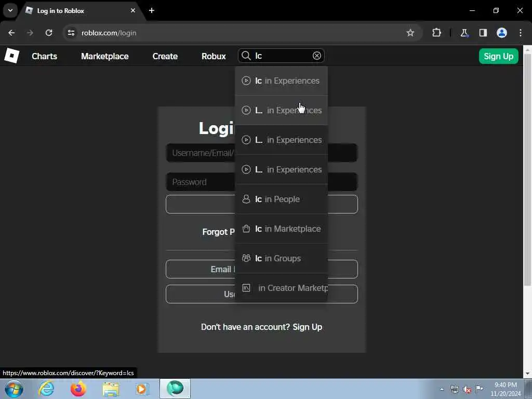Open Chrome Labs flask icon

pyautogui.click(x=464, y=33)
